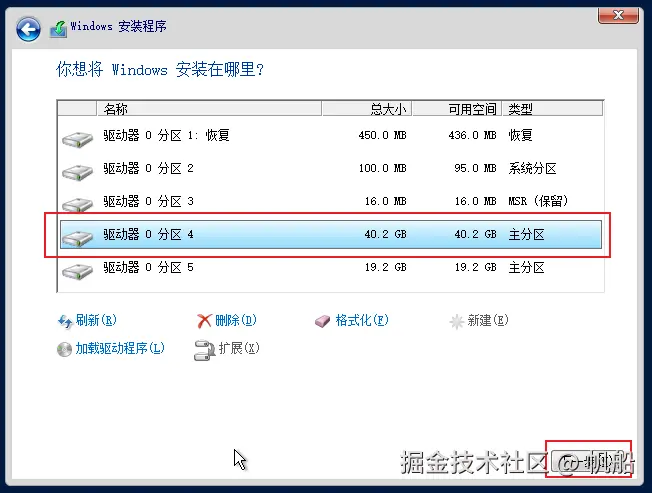Sort by 总大小 column header

pyautogui.click(x=367, y=108)
